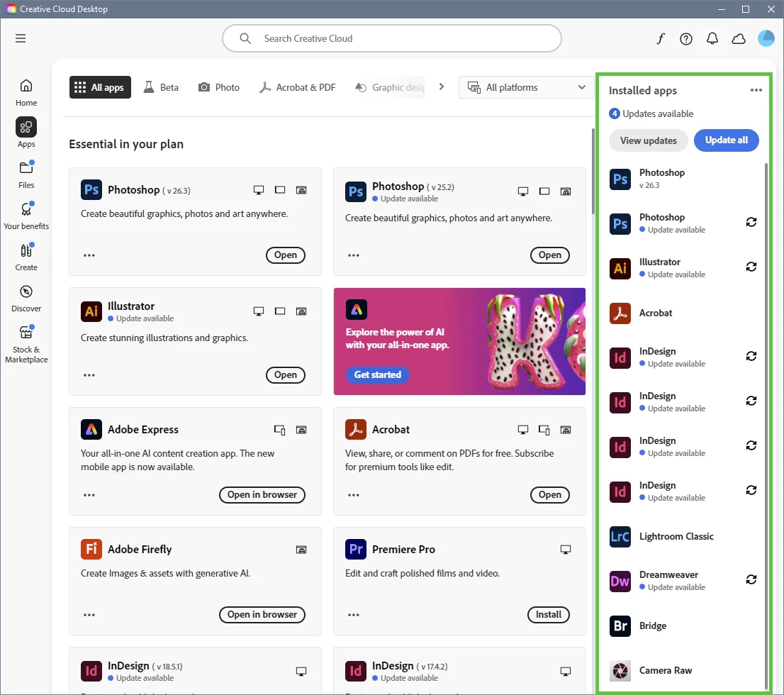Screen dimensions: 784x695
Task: Open the Files sidebar section
Action: tap(26, 174)
